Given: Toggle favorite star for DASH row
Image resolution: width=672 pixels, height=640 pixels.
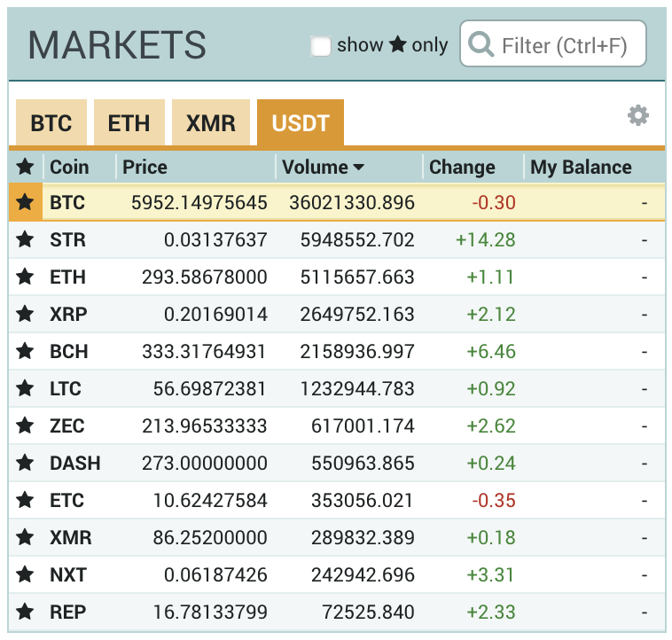Looking at the screenshot, I should (26, 463).
